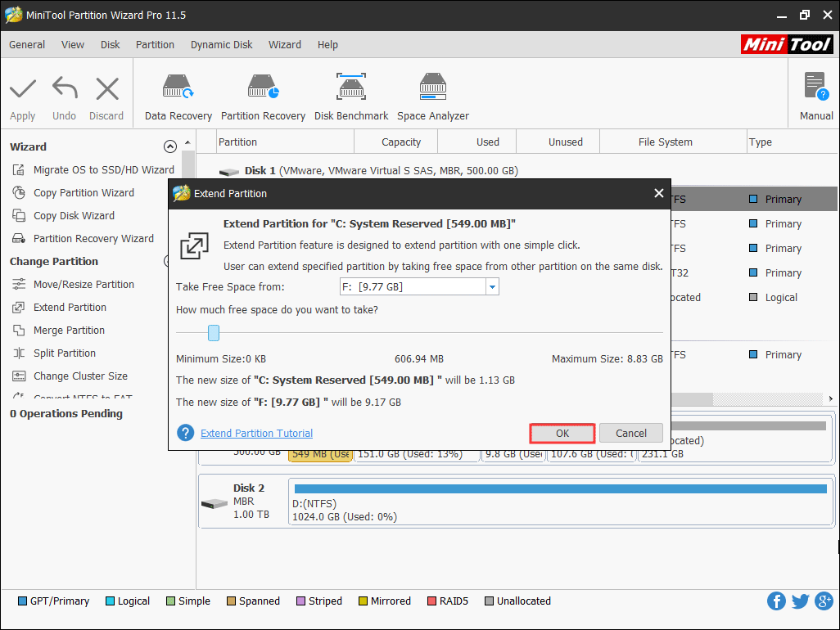Open the Wizard menu

click(284, 44)
